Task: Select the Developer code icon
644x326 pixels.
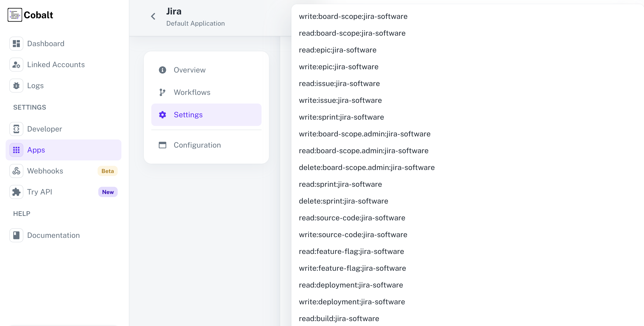Action: [16, 129]
